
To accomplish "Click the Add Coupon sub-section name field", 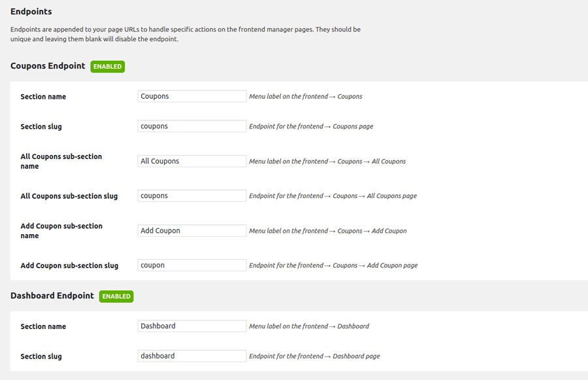I will click(191, 230).
